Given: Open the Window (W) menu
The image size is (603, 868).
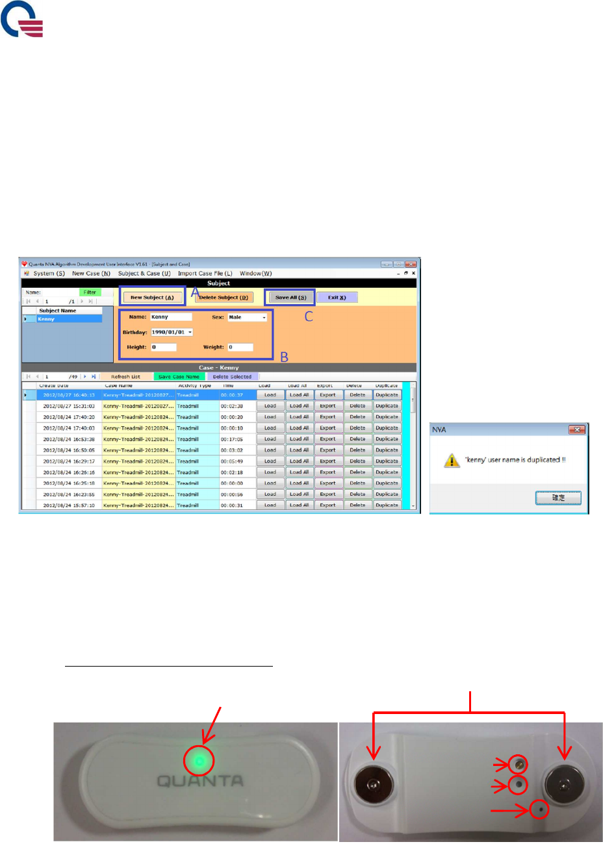Looking at the screenshot, I should (x=255, y=274).
